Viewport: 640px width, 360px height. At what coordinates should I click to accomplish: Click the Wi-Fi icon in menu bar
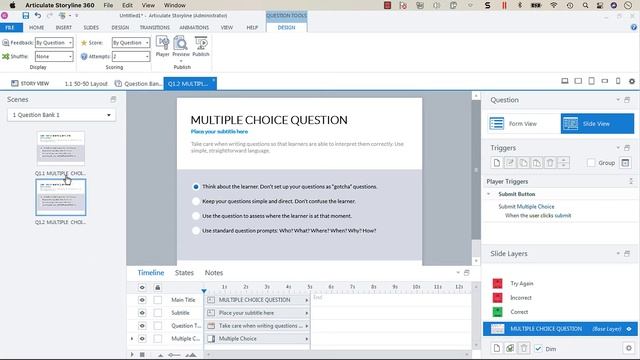(x=554, y=5)
